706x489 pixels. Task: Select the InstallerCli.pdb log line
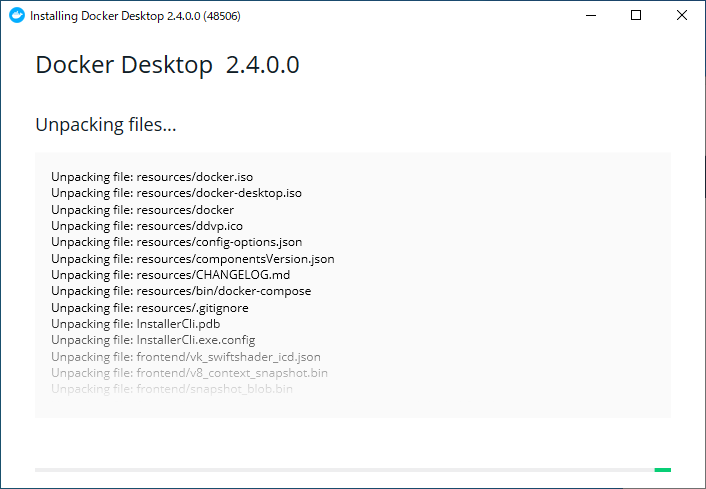click(135, 324)
